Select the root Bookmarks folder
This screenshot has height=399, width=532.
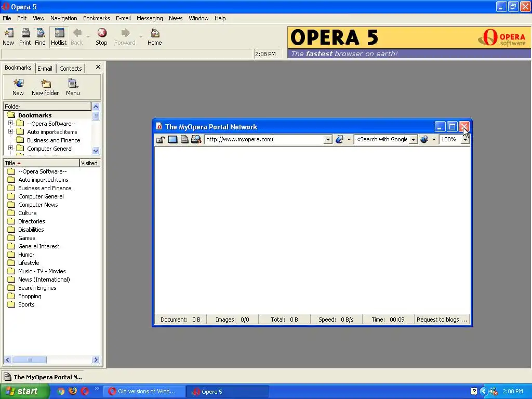(x=35, y=115)
